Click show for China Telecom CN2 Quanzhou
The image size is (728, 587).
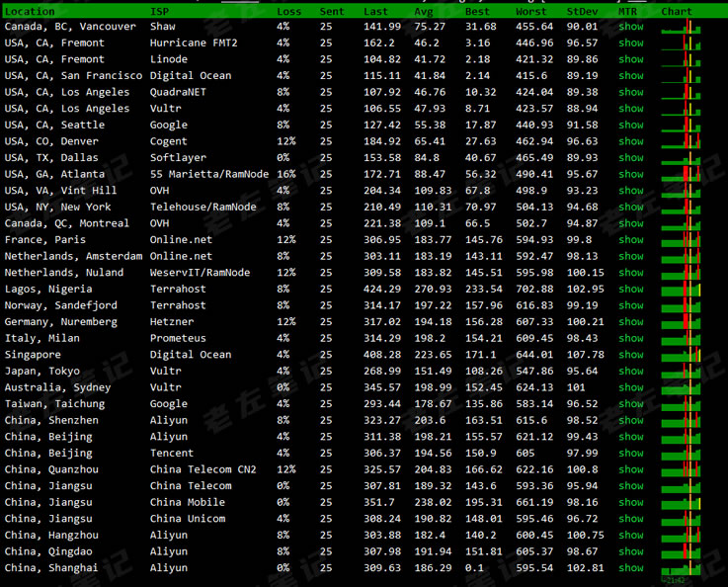coord(631,469)
